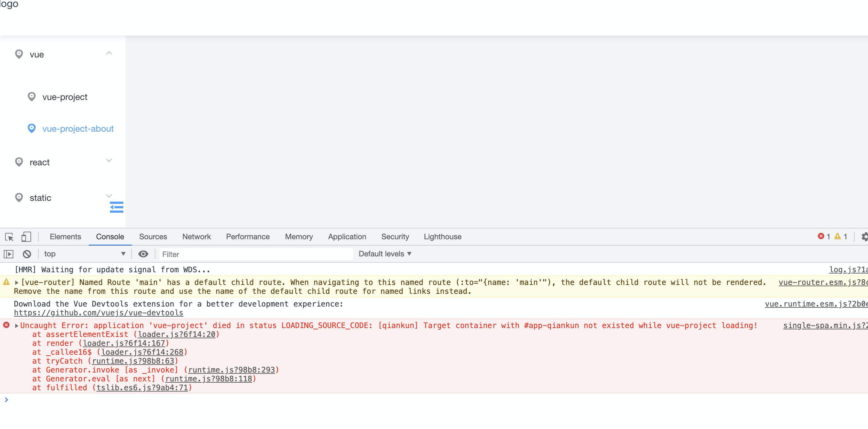Screen dimensions: 868x429
Task: Open the top context selector dropdown
Action: pyautogui.click(x=84, y=254)
